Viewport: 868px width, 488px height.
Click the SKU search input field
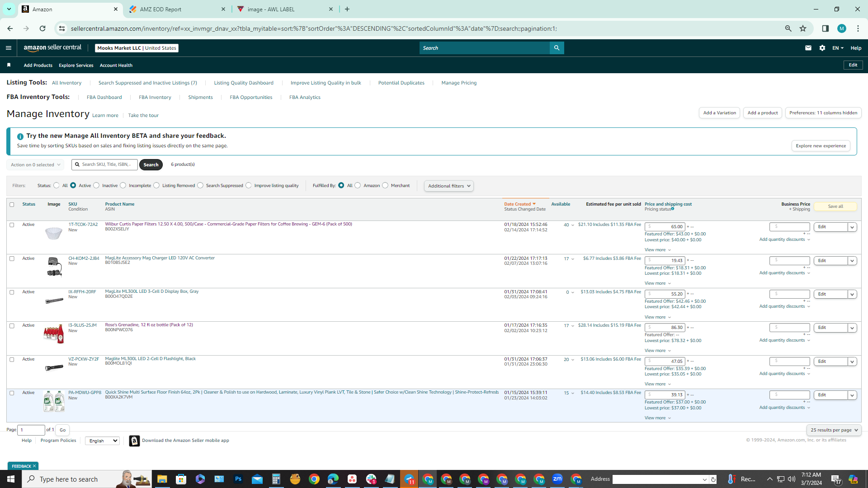[104, 164]
